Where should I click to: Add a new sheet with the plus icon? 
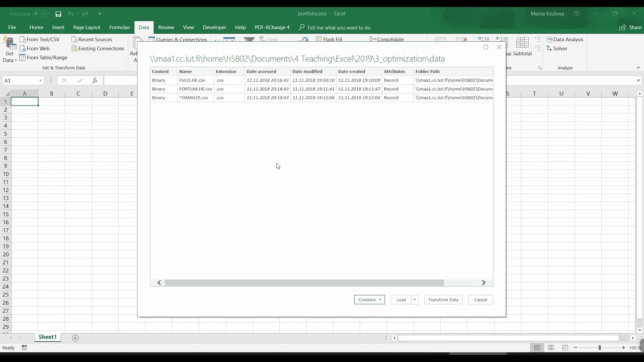click(x=75, y=338)
